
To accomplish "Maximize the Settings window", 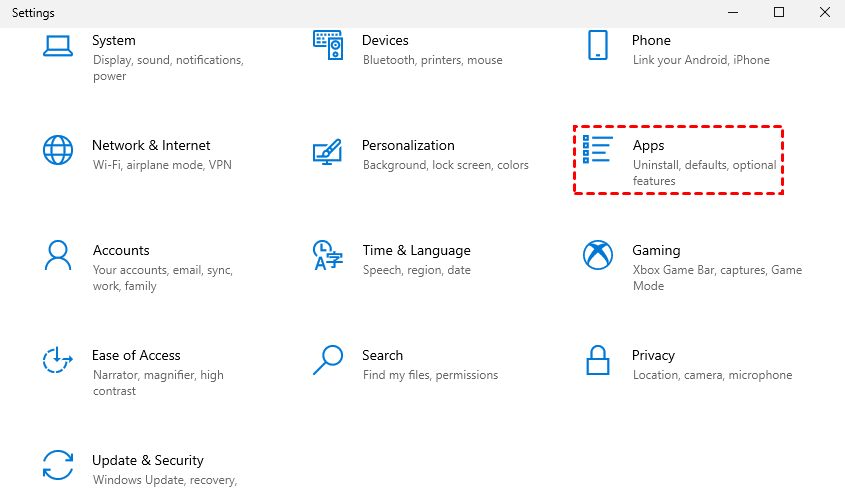I will (x=779, y=13).
